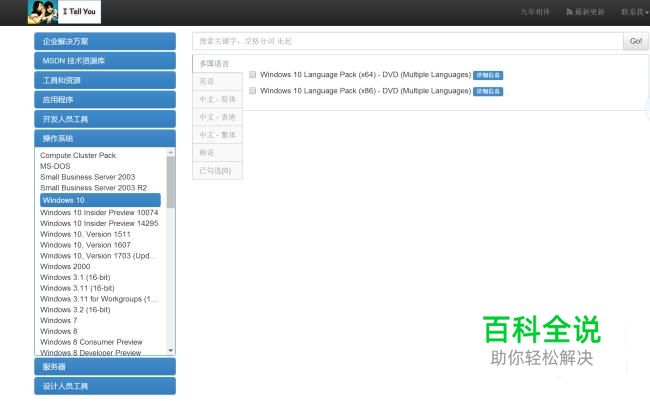650x401 pixels.
Task: Collapse the 操作系统 category
Action: 105,138
